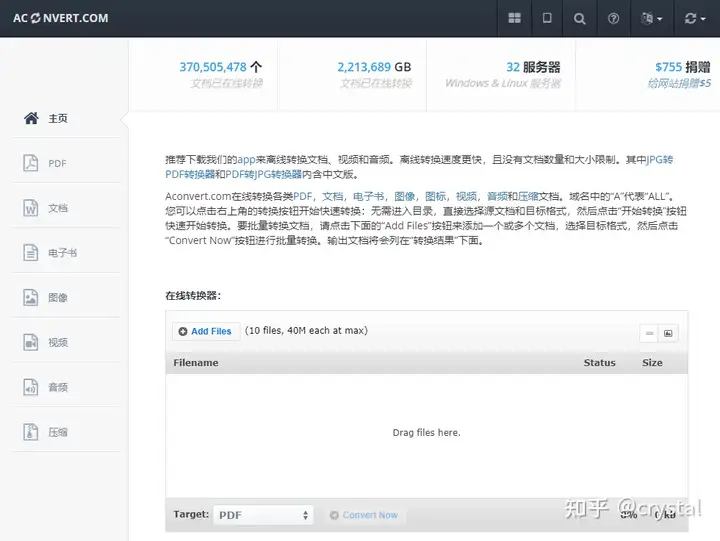Follow the 视频 link in description

[466, 197]
